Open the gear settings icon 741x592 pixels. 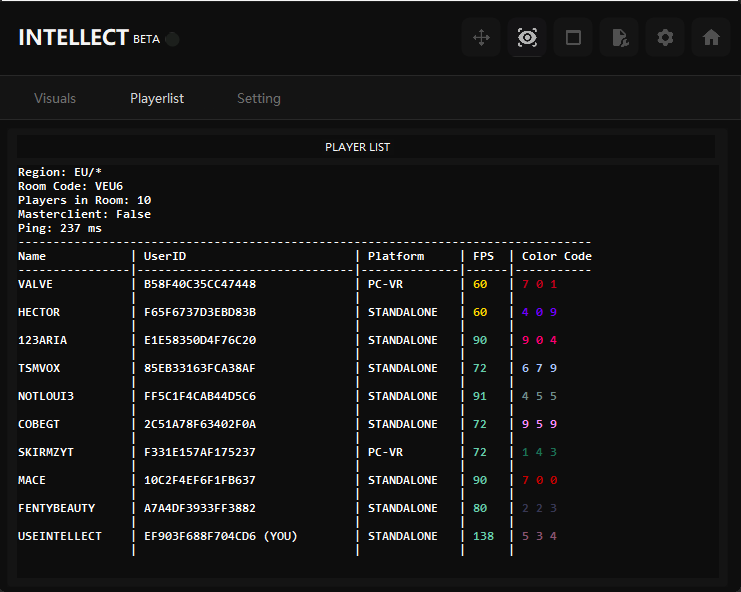665,38
